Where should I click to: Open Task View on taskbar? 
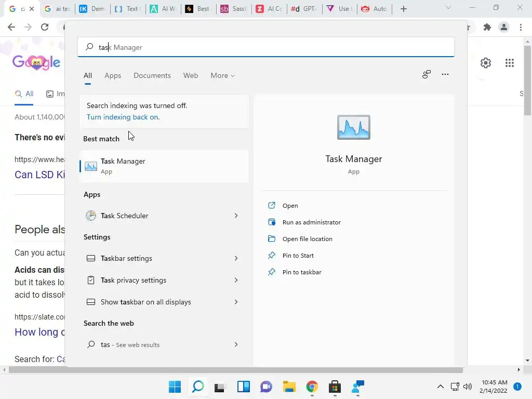coord(220,387)
